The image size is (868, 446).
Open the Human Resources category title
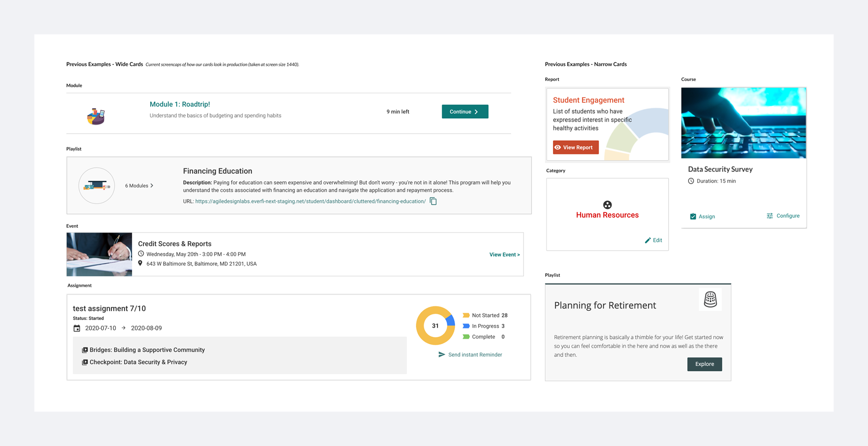[608, 215]
